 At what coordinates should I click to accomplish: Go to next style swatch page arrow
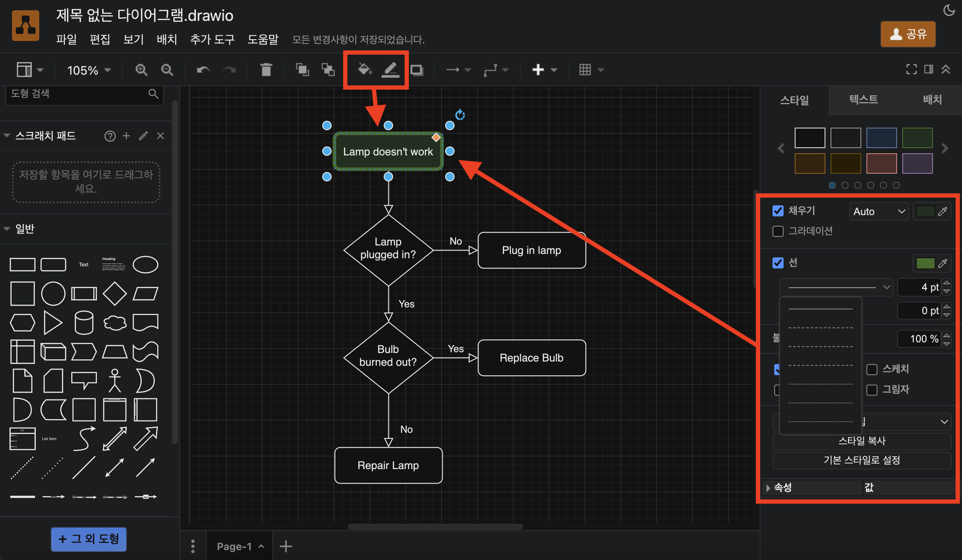click(945, 149)
